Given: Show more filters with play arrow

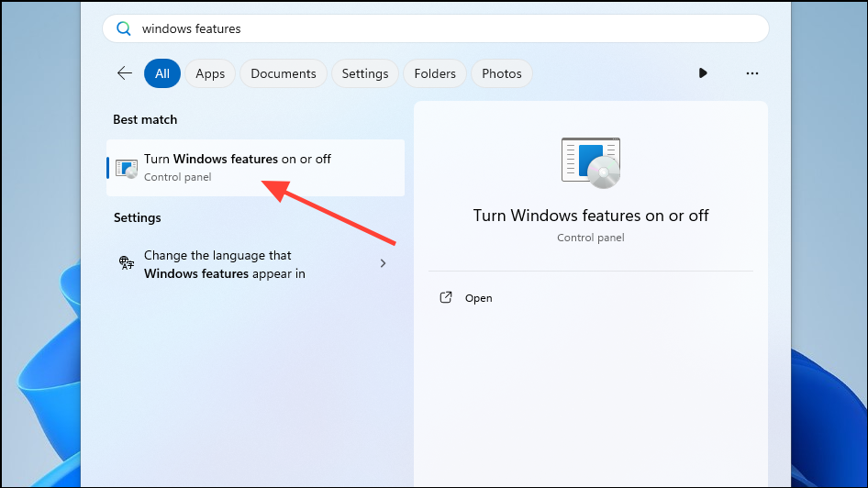Looking at the screenshot, I should tap(703, 73).
